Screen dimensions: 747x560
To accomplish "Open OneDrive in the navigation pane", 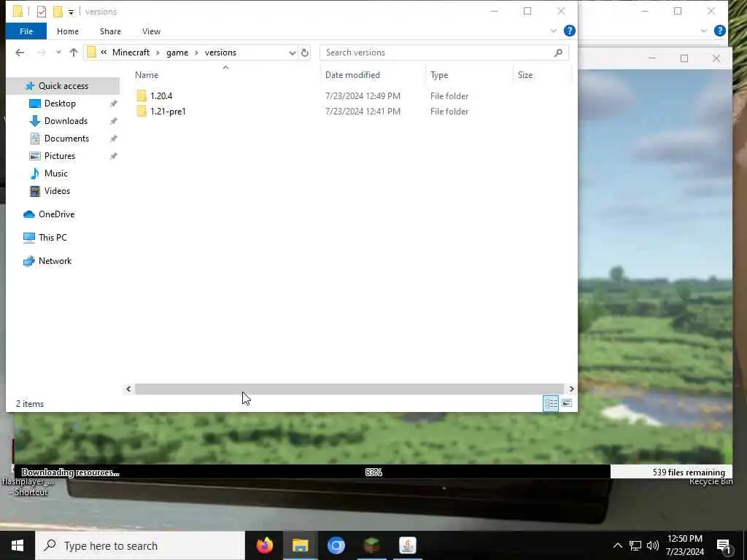I will 56,214.
